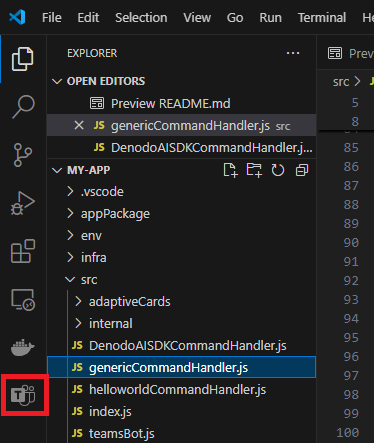This screenshot has height=443, width=374.
Task: Open the Terminal menu
Action: tap(322, 17)
